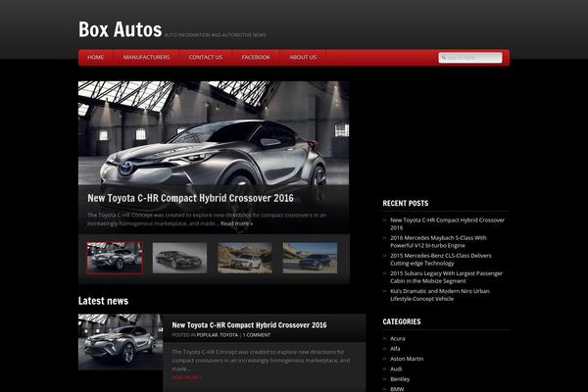Open the About Us page
588x392 pixels.
(303, 58)
